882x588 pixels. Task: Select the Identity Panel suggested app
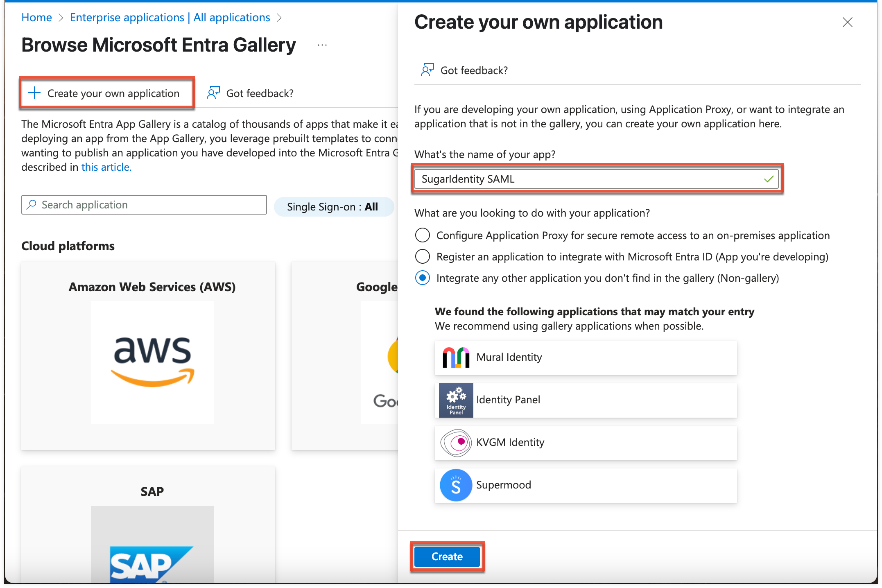pyautogui.click(x=585, y=400)
